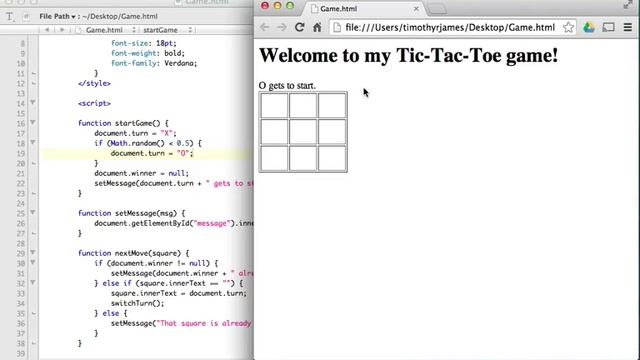Click the fold end marker at line 23

[x=33, y=193]
